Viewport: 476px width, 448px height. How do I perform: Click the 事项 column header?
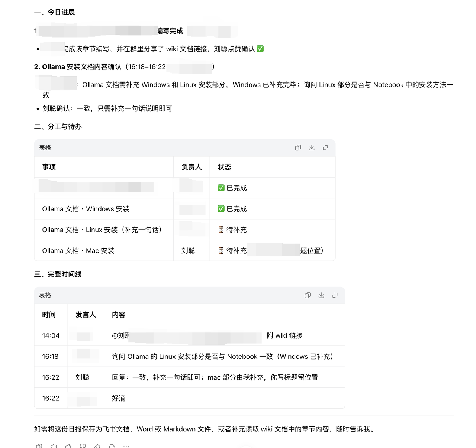pyautogui.click(x=49, y=167)
